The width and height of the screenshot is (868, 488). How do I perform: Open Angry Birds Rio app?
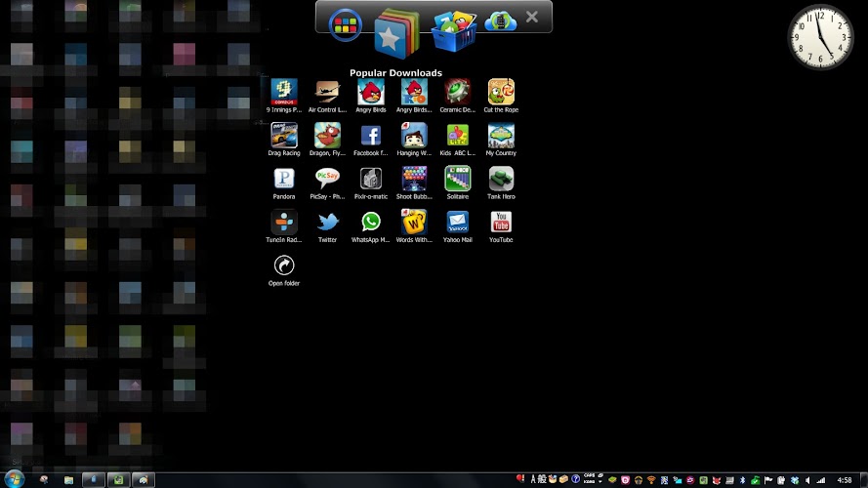click(414, 96)
